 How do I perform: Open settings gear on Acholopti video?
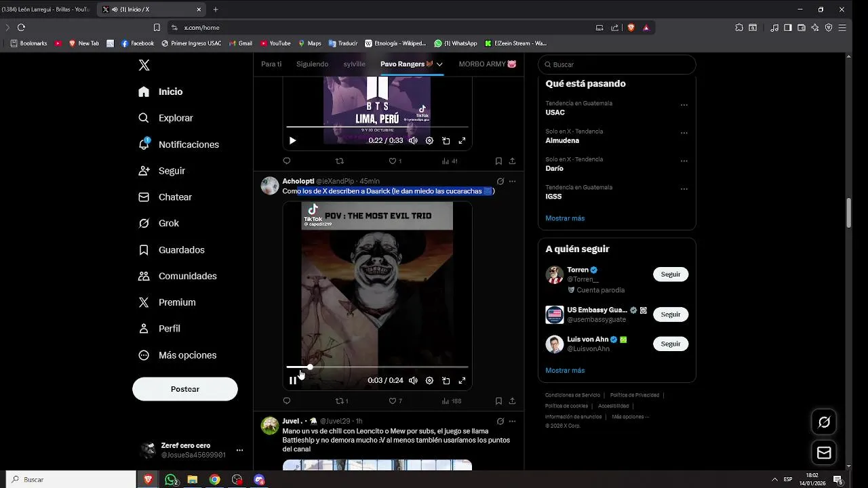click(x=429, y=380)
